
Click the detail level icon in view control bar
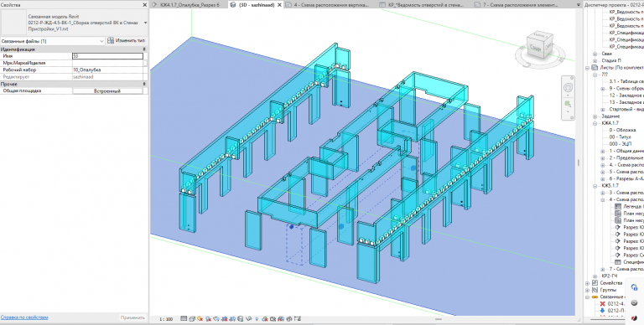pos(184,319)
